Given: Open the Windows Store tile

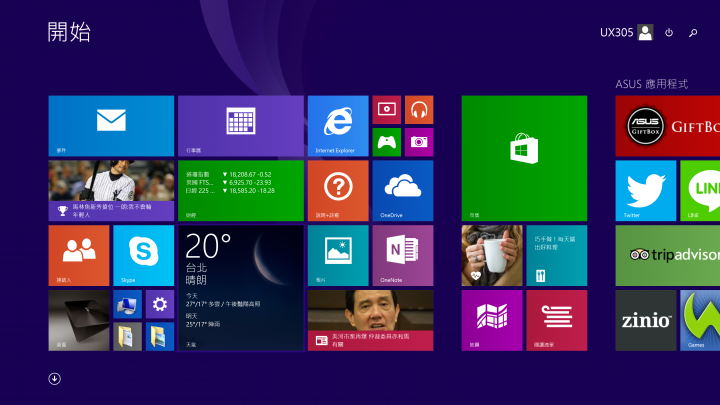Looking at the screenshot, I should [x=524, y=158].
